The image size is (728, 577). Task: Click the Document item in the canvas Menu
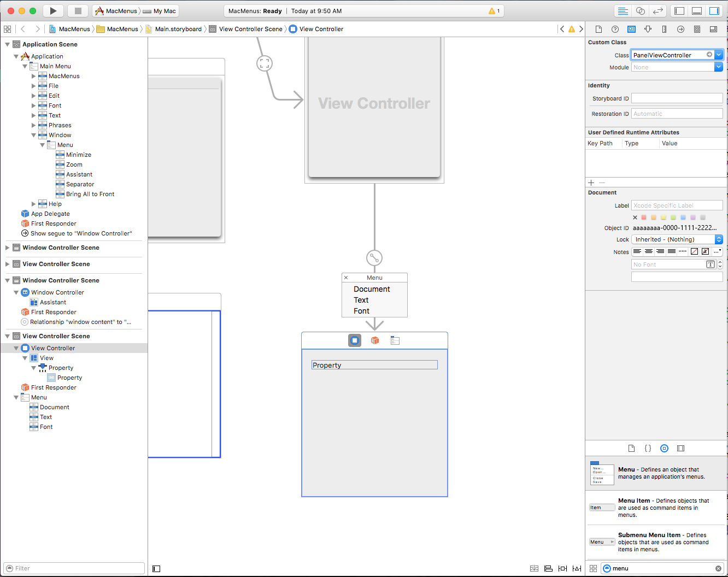pyautogui.click(x=372, y=289)
